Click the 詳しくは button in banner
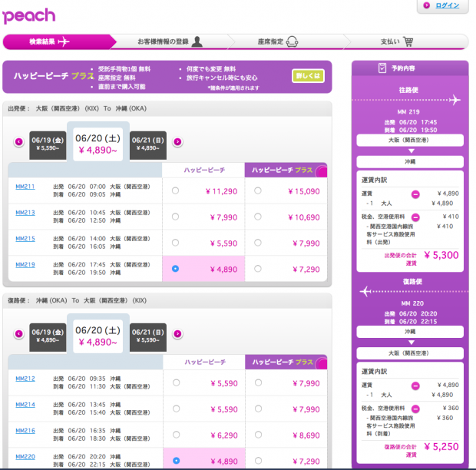 pyautogui.click(x=308, y=75)
